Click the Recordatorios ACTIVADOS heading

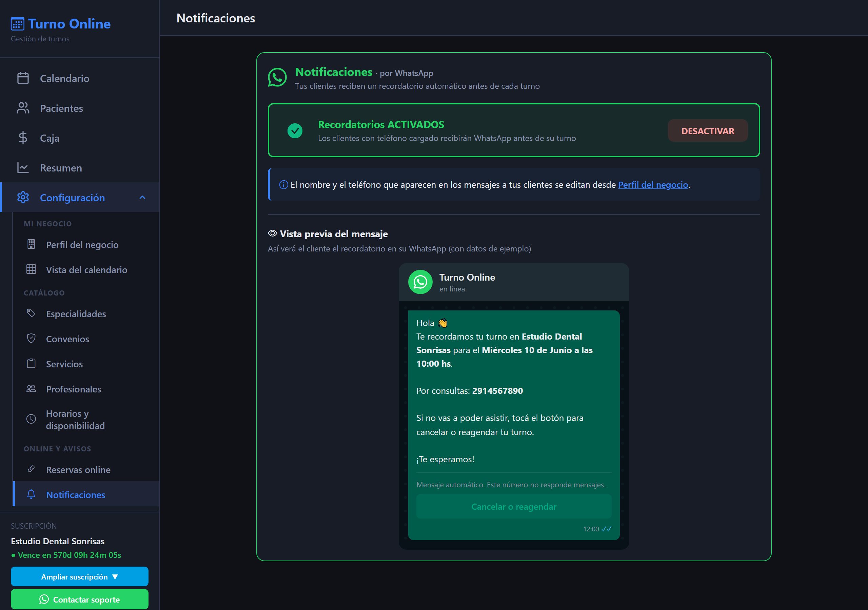[381, 124]
